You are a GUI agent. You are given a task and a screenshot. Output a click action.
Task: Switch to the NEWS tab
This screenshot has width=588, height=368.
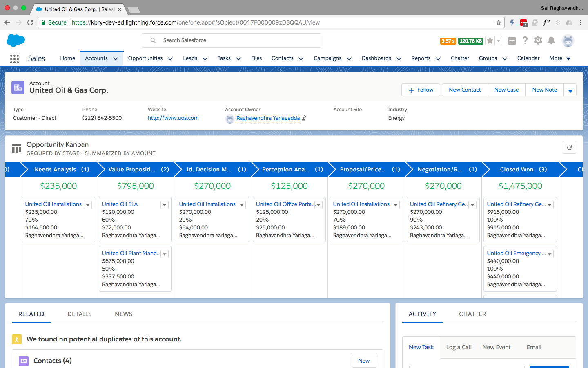[124, 314]
